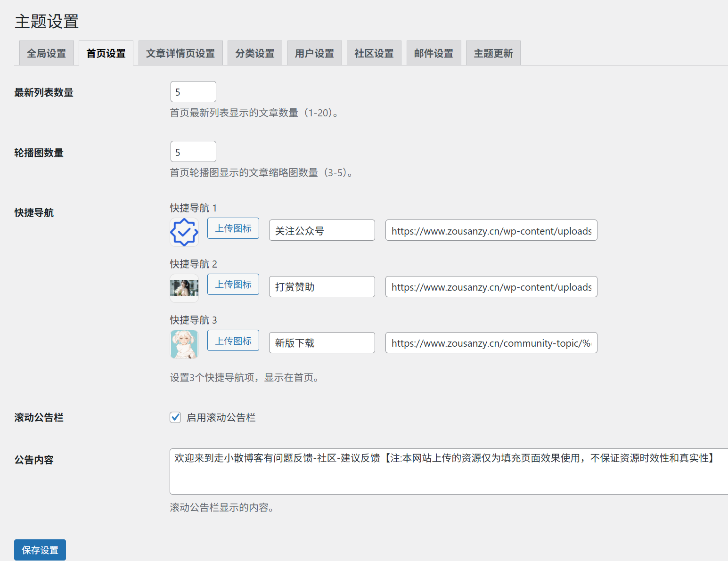
Task: Click the 公告内容 announcement text area
Action: [448, 471]
